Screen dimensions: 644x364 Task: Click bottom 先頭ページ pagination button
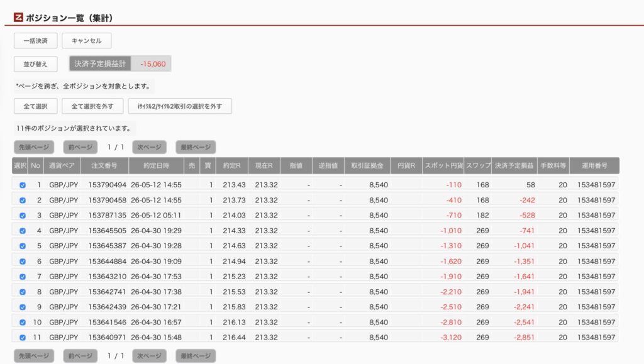tap(34, 356)
